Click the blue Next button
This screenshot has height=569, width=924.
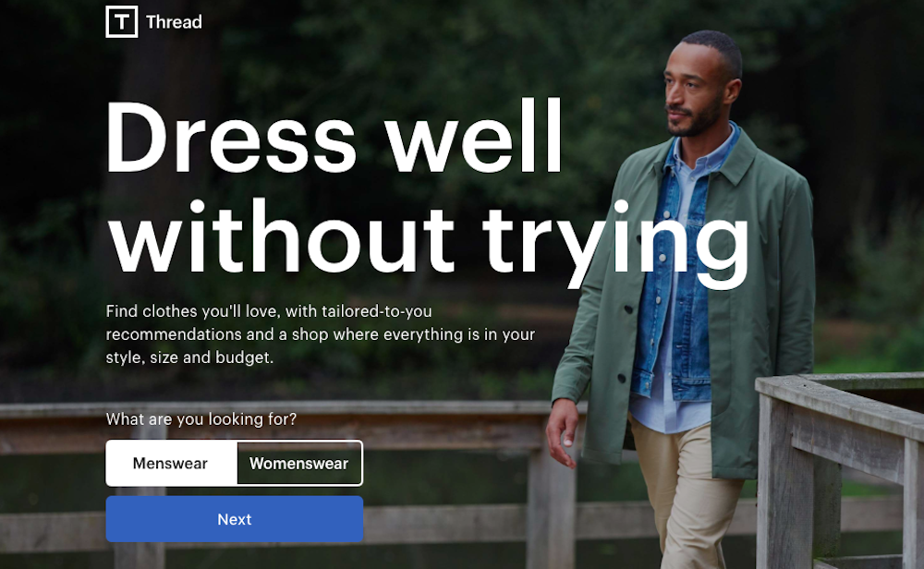(235, 519)
